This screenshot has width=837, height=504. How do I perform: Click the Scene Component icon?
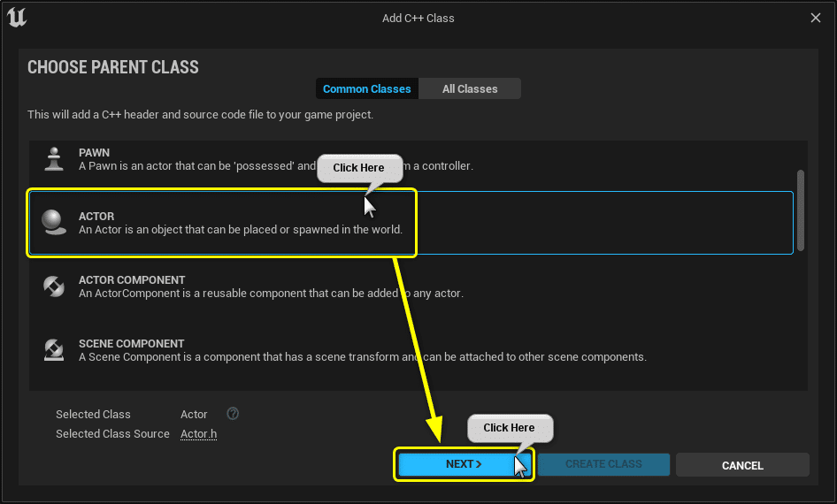(54, 350)
